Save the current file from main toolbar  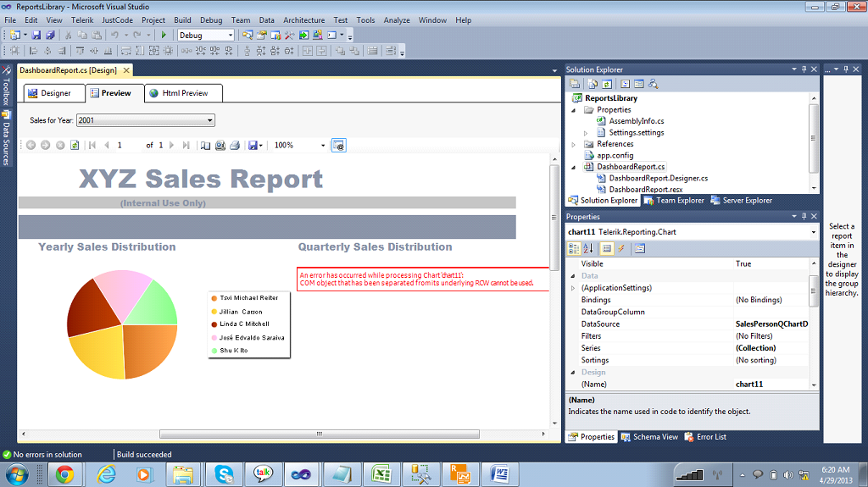[36, 35]
